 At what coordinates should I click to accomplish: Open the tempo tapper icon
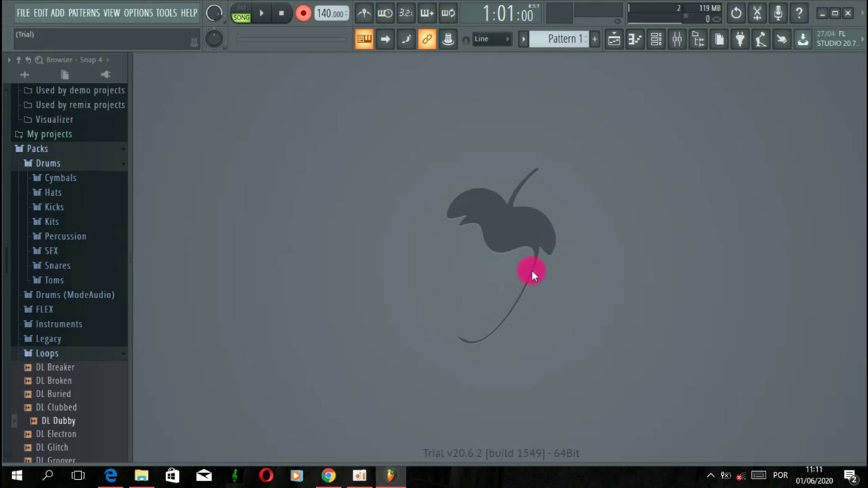click(x=761, y=39)
